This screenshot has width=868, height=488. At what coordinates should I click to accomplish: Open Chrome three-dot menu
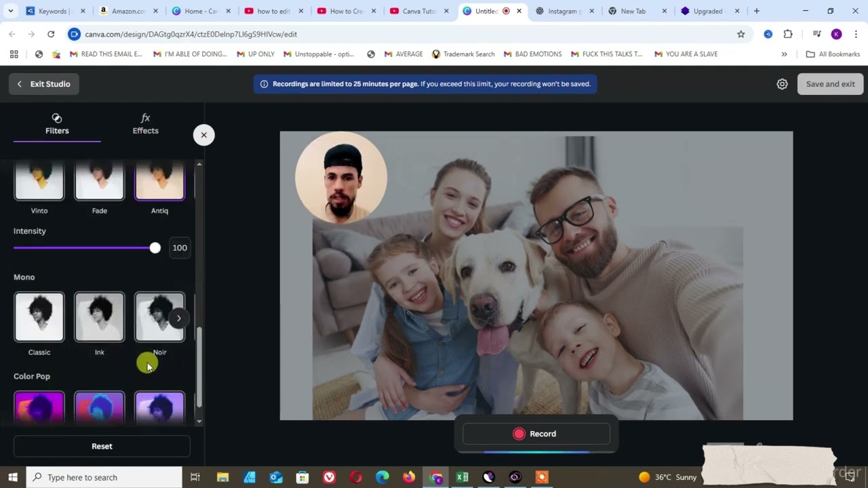click(856, 34)
